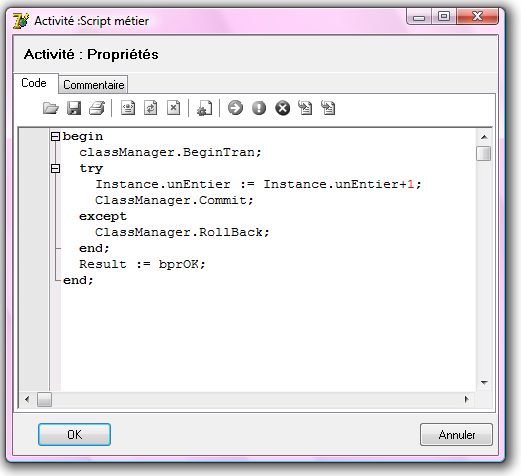Save the script using floppy disk icon
521x476 pixels.
(74, 108)
